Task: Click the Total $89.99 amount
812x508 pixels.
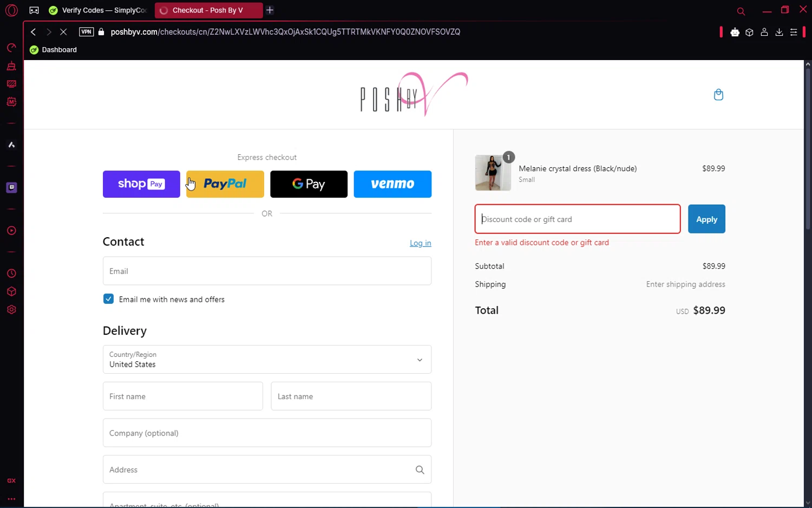Action: [x=709, y=310]
